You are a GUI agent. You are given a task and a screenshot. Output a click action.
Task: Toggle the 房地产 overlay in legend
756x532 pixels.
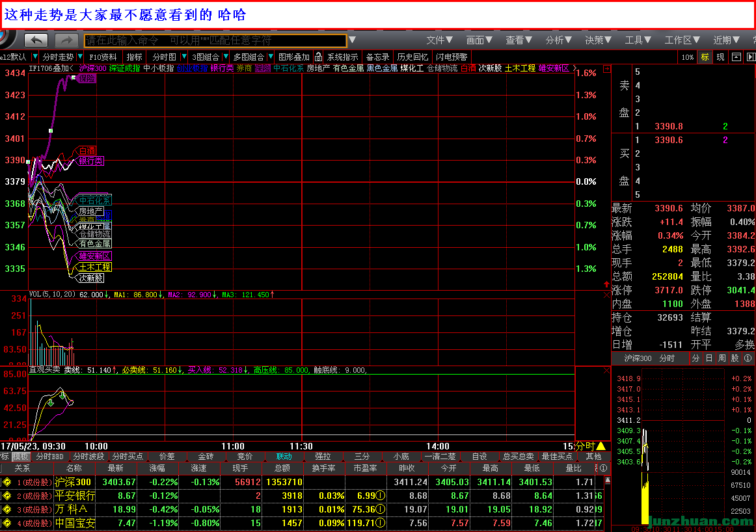[318, 68]
